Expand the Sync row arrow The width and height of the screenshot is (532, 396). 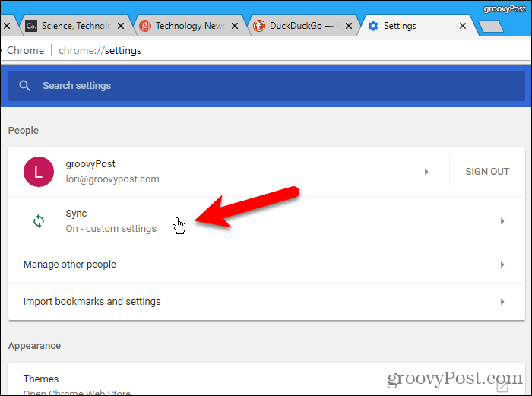[x=502, y=221]
